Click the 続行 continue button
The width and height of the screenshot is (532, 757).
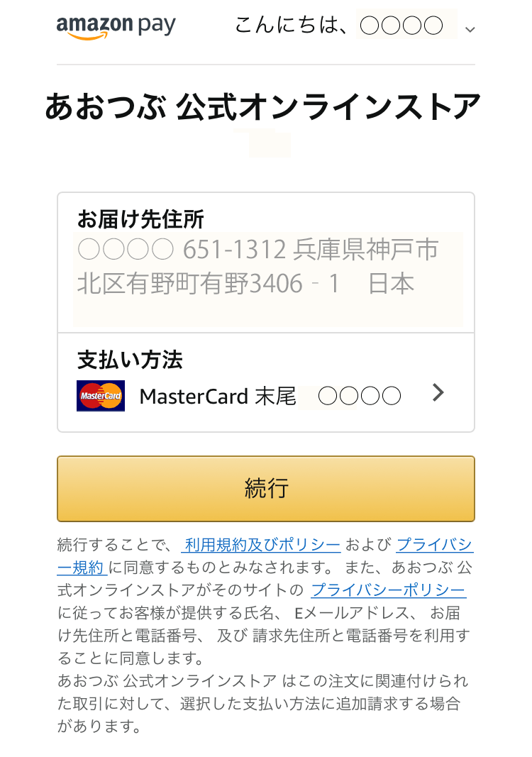click(x=266, y=489)
